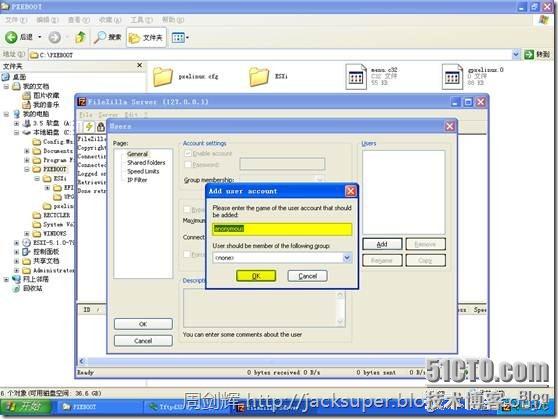The image size is (558, 419).
Task: Select IP Filter page in Users dialog
Action: tap(137, 180)
